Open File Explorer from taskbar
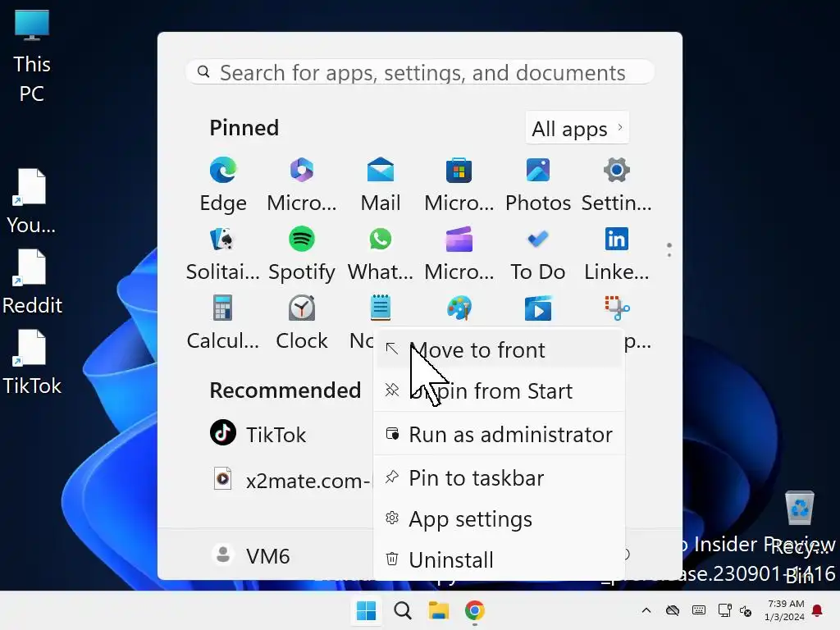Viewport: 840px width, 630px height. (x=439, y=610)
